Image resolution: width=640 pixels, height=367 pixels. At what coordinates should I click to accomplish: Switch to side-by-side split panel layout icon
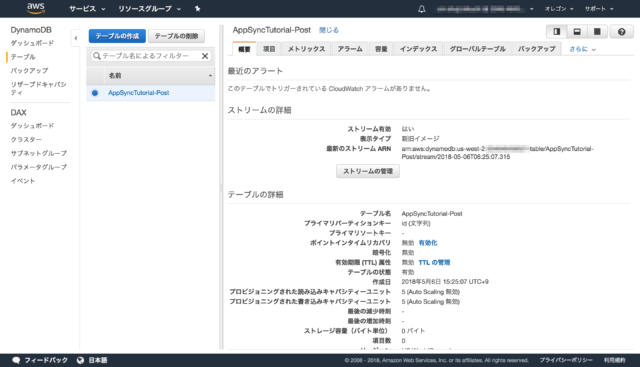coord(556,31)
